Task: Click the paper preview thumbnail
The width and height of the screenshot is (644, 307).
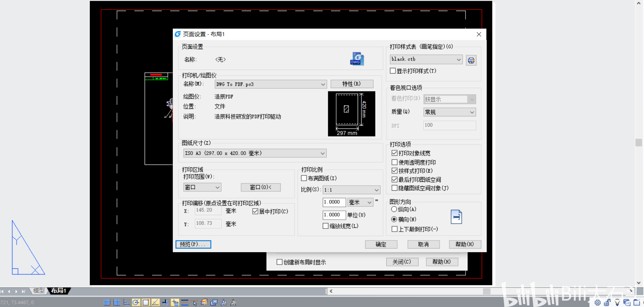Action: [351, 114]
